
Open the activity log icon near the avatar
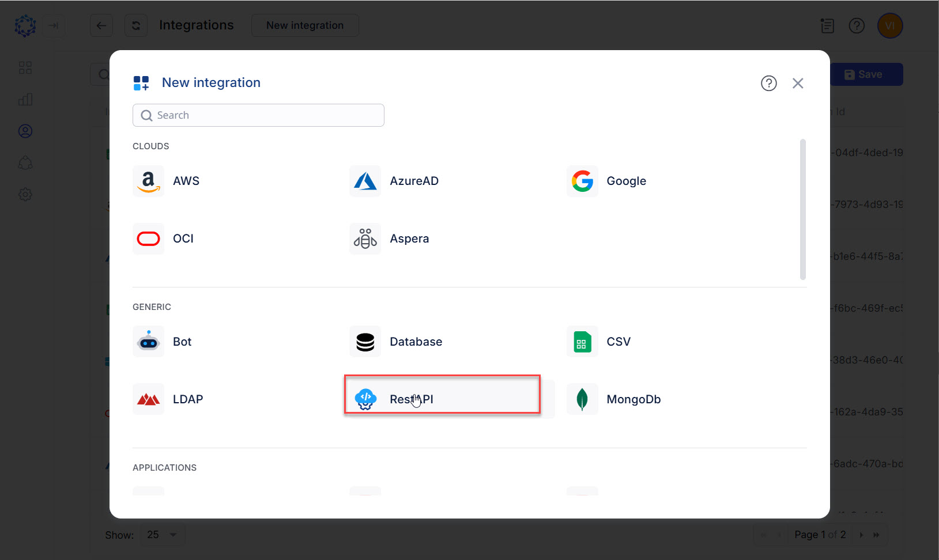pyautogui.click(x=827, y=25)
